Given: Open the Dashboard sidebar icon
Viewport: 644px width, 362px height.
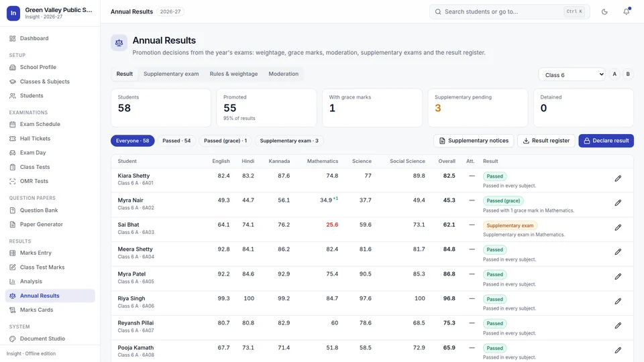Looking at the screenshot, I should [12, 39].
